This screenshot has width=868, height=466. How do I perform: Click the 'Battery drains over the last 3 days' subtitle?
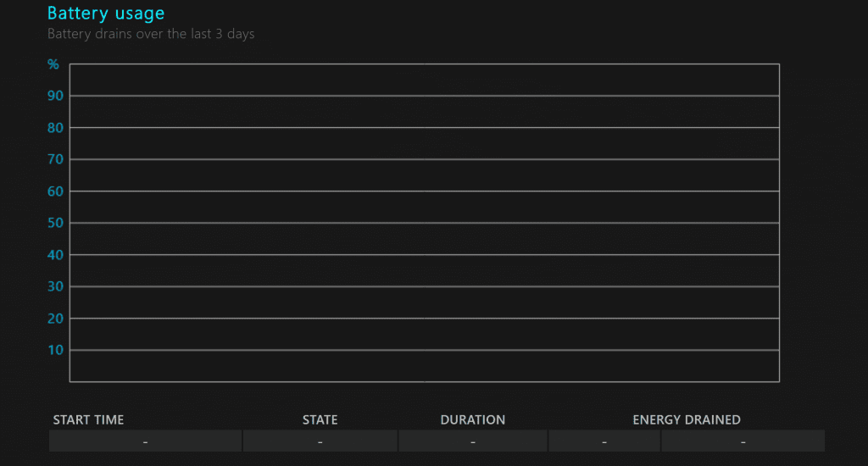(151, 35)
